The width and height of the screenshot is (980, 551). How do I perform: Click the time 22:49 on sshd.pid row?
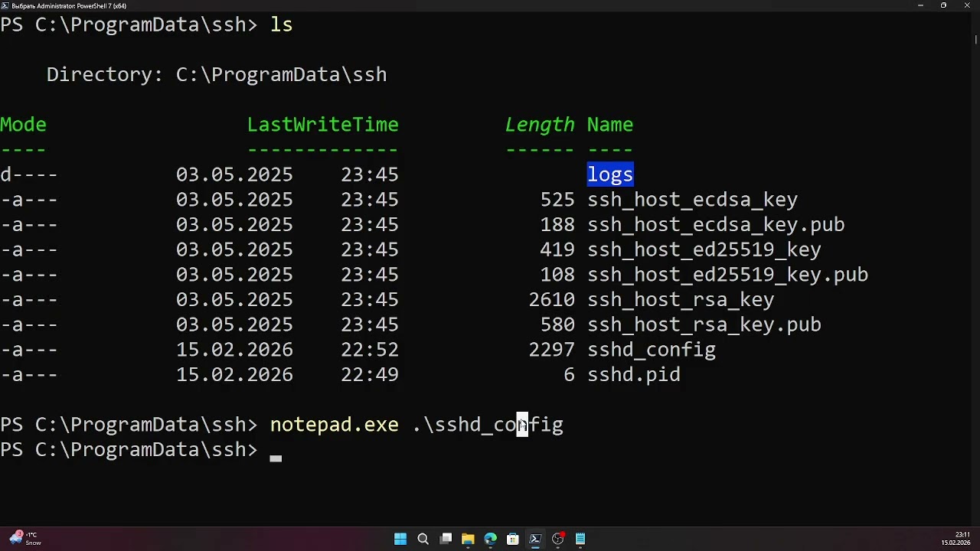click(370, 375)
